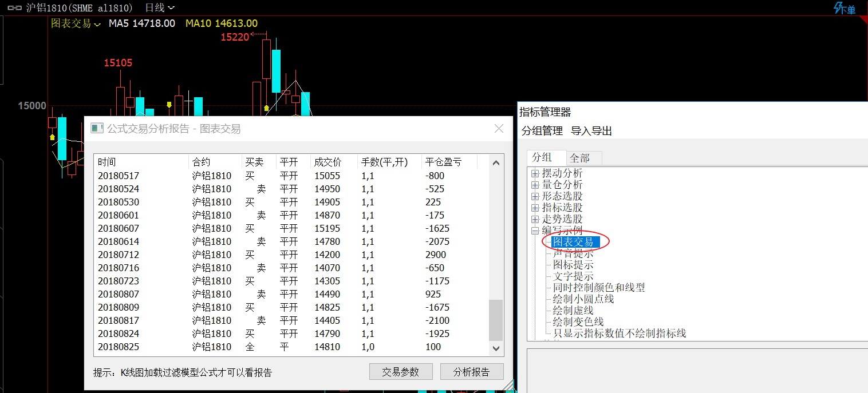Click the 下单 lightning order icon
This screenshot has height=393, width=868.
pos(844,8)
